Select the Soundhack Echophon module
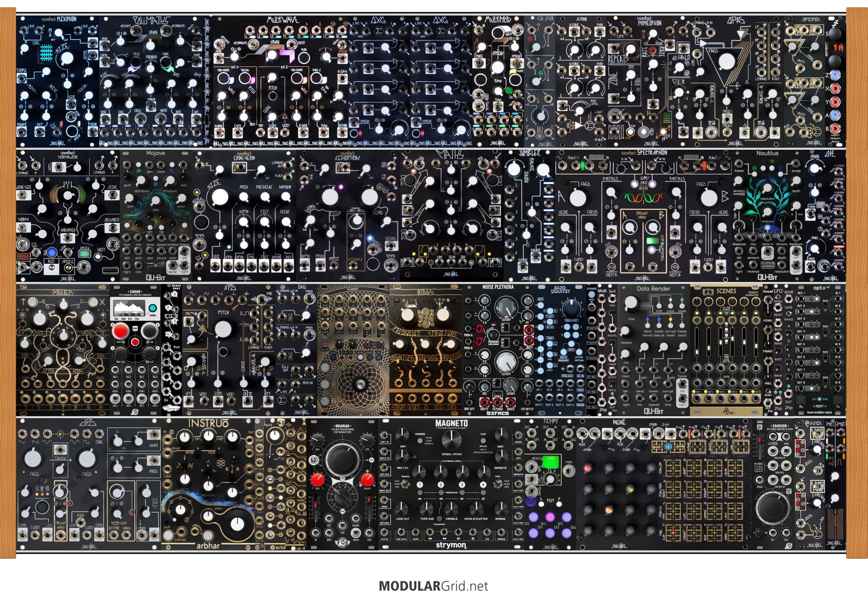This screenshot has height=597, width=868. pyautogui.click(x=348, y=216)
